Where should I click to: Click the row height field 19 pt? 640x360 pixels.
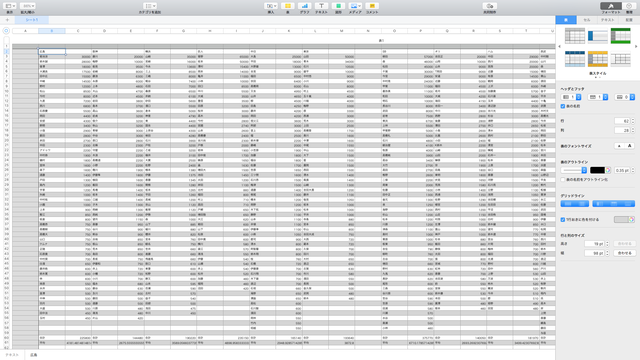[x=594, y=244]
